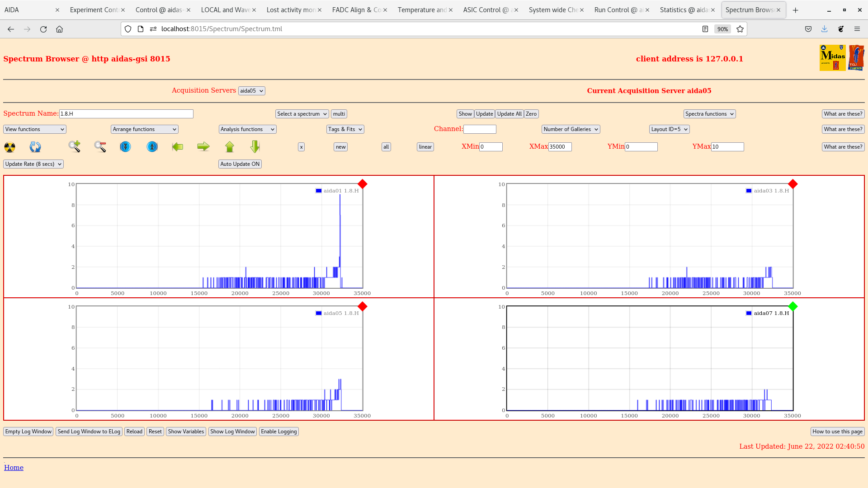Click the zoom out magnifier icon

pyautogui.click(x=100, y=146)
